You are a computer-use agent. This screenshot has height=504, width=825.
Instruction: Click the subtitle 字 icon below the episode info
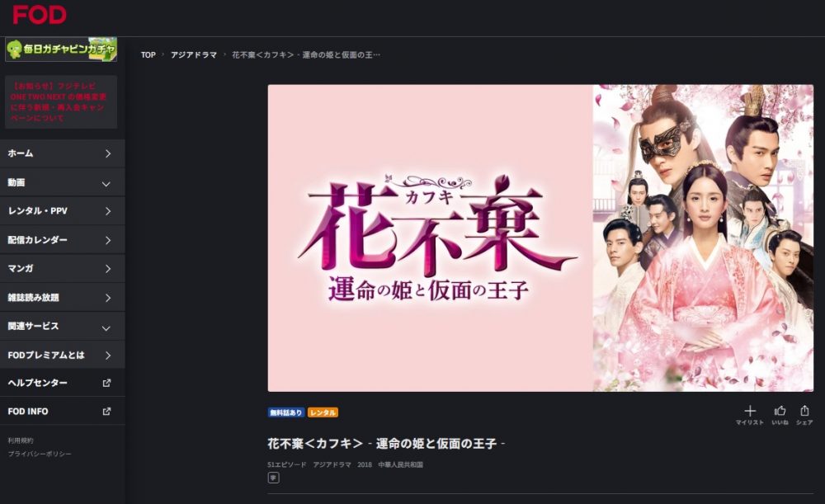(273, 478)
